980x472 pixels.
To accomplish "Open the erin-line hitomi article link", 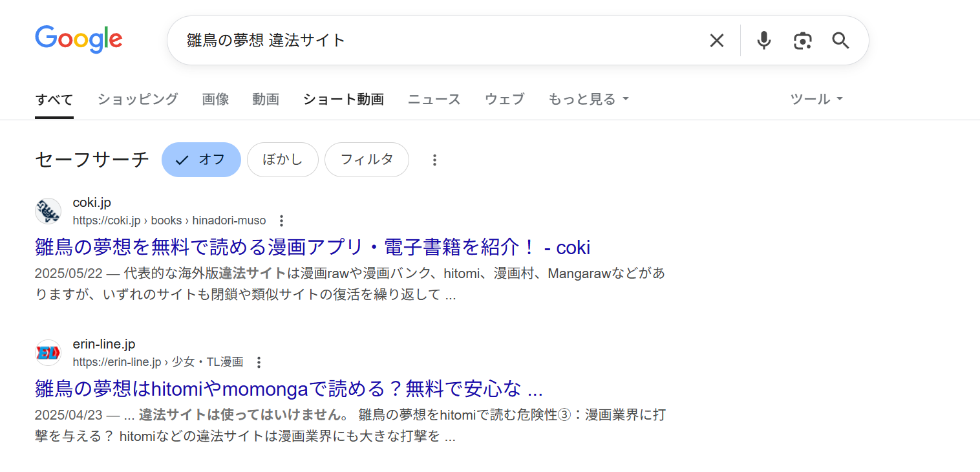I will tap(288, 389).
